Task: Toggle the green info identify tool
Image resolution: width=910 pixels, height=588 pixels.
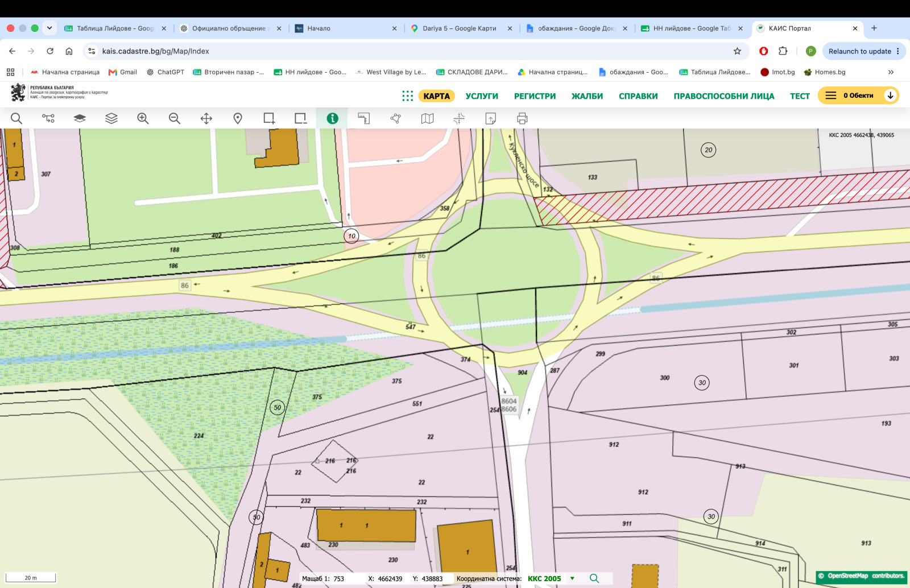Action: (x=332, y=118)
